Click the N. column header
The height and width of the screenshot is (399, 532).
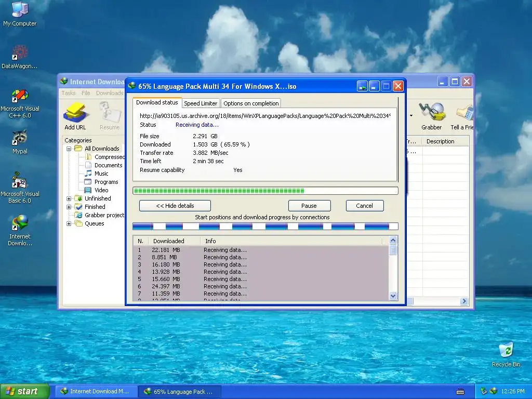coord(141,241)
